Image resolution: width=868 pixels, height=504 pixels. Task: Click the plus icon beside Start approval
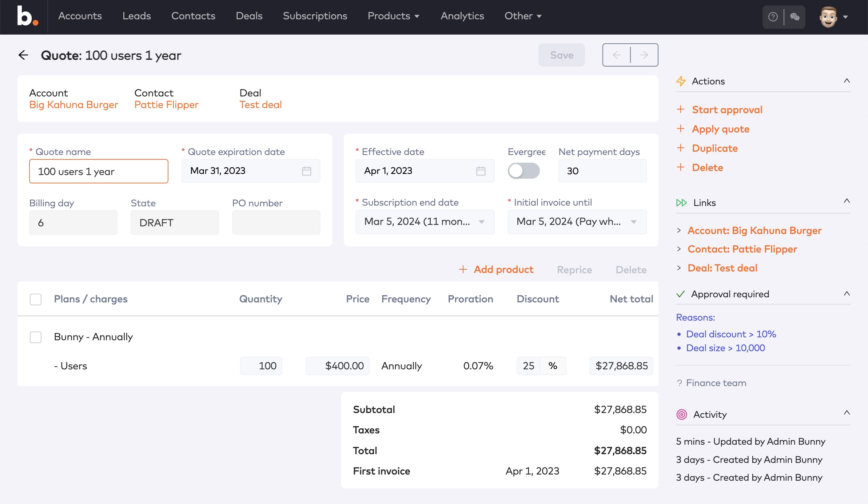[x=681, y=109]
